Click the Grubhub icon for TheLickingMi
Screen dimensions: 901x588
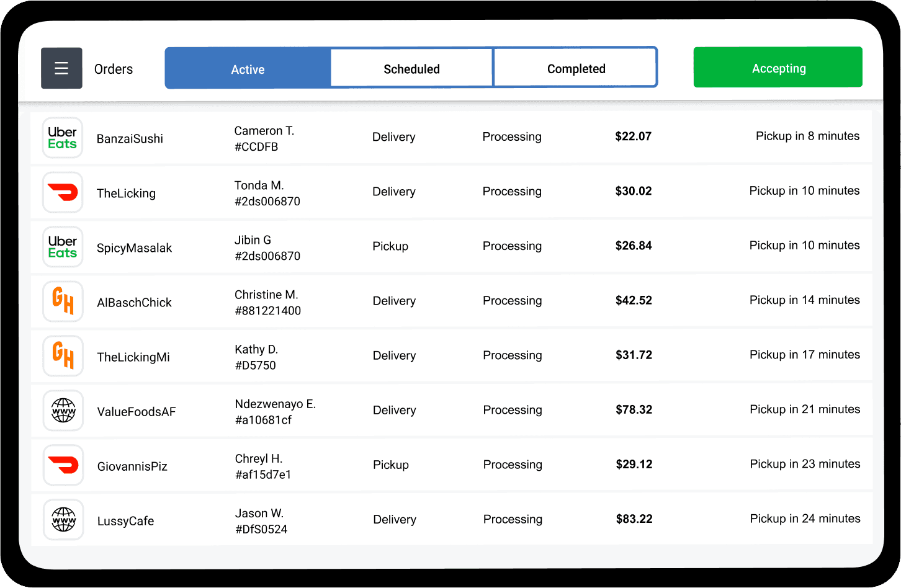pos(63,356)
